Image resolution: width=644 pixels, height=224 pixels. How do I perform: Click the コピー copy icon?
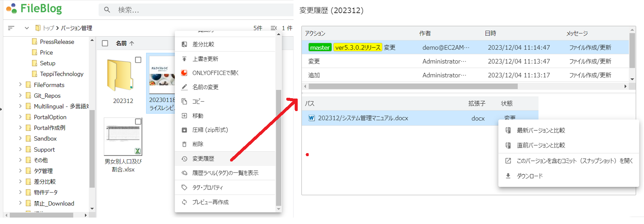point(184,102)
